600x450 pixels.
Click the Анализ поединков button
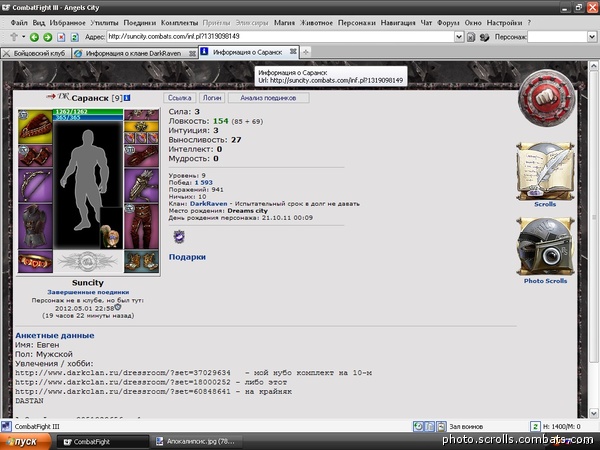coord(268,98)
